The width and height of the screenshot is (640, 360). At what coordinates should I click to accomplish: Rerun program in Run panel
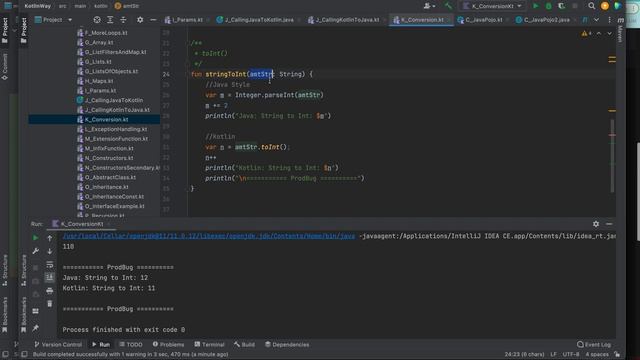(36, 238)
